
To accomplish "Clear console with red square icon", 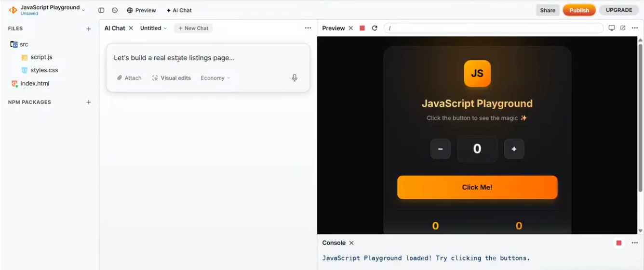I will tap(619, 243).
